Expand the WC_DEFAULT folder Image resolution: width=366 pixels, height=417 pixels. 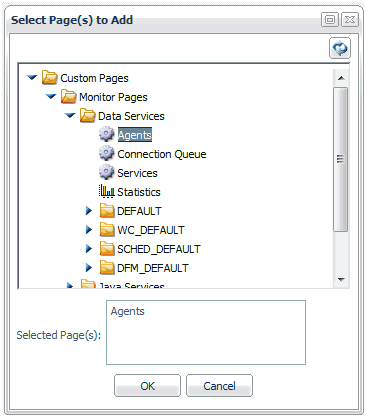[89, 230]
